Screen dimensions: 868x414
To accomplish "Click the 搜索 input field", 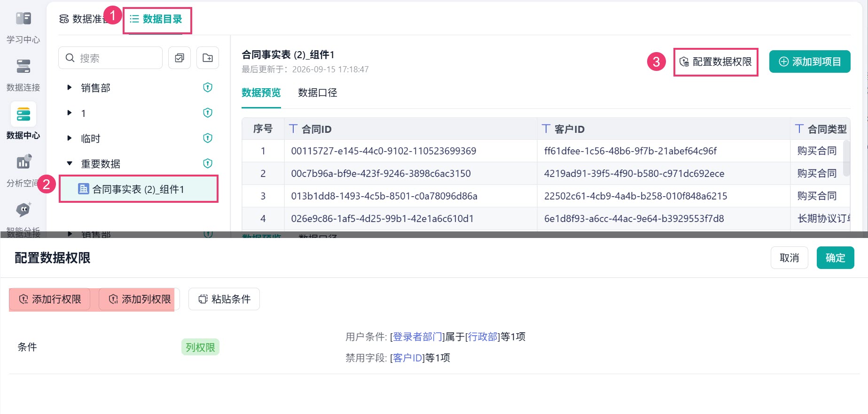I will (110, 58).
